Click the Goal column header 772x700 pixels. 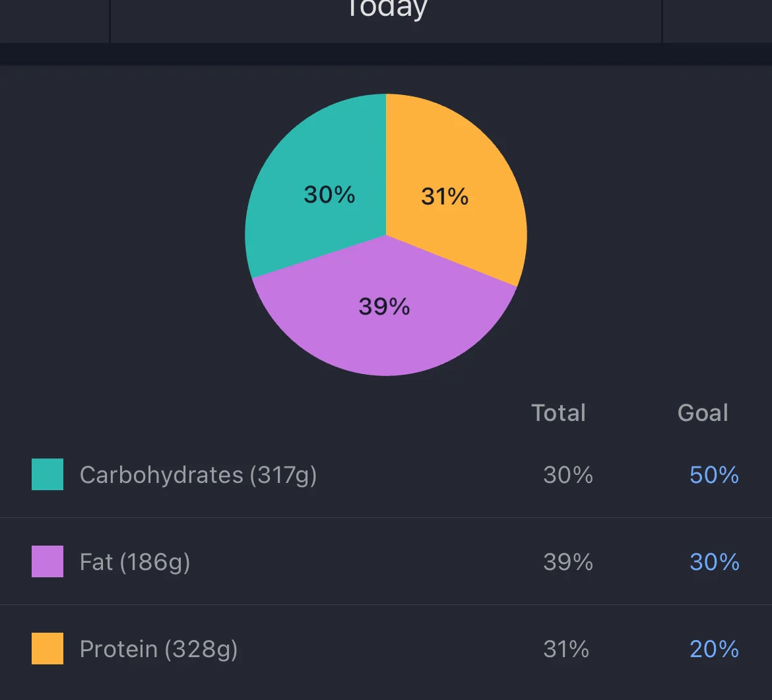click(703, 413)
